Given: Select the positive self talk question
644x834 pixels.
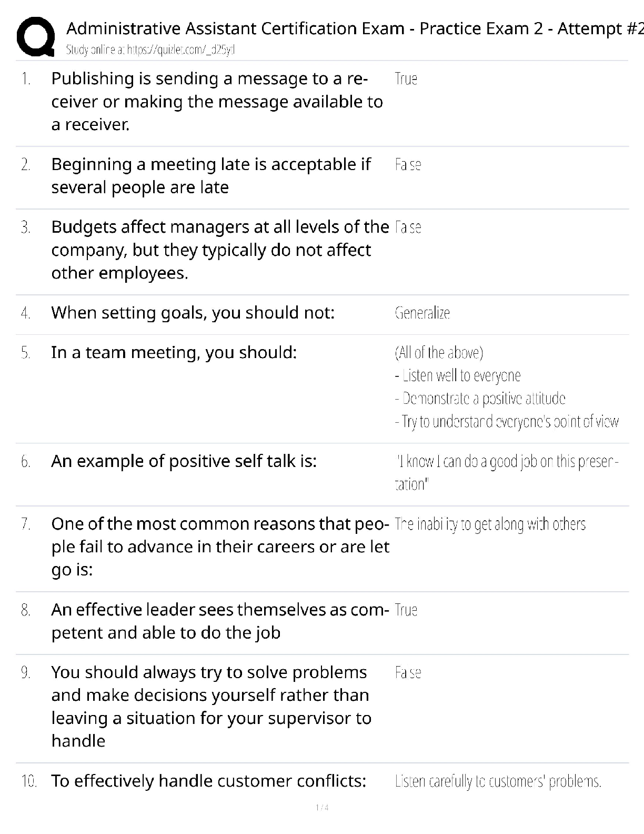Looking at the screenshot, I should click(x=184, y=461).
